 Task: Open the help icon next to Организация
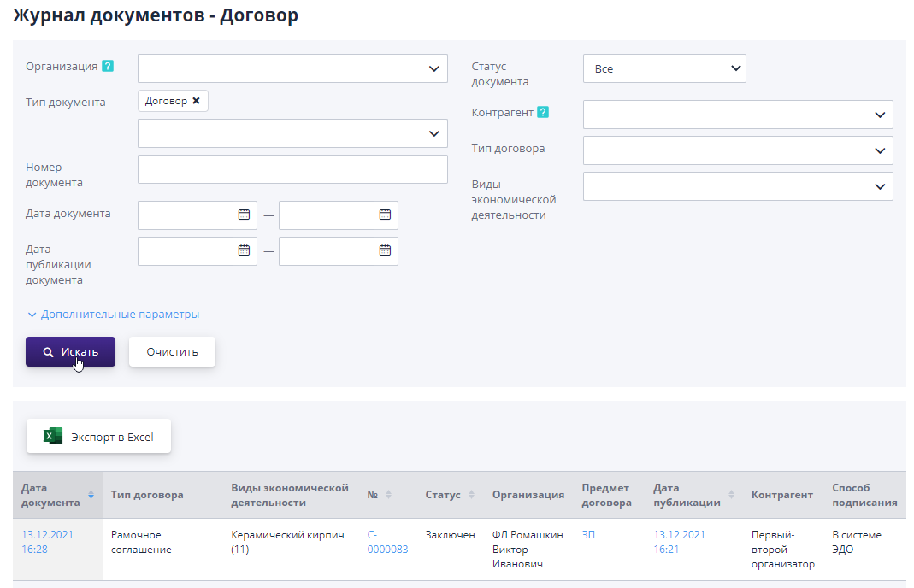(107, 66)
